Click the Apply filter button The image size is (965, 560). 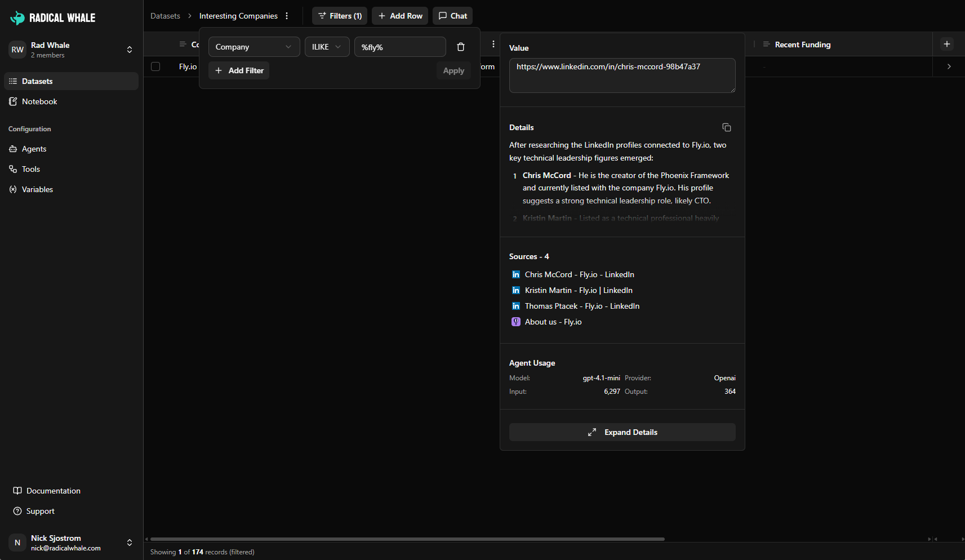click(453, 70)
